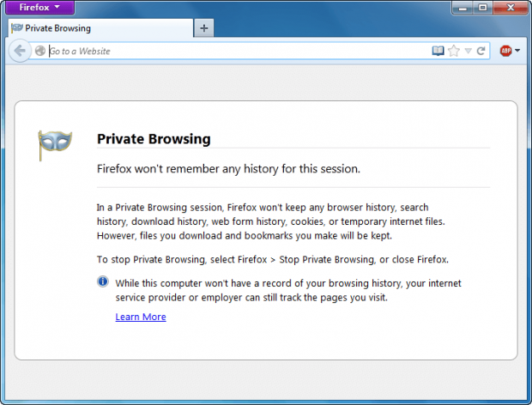The image size is (532, 405).
Task: Click the mask favicon on the tab
Action: [16, 28]
